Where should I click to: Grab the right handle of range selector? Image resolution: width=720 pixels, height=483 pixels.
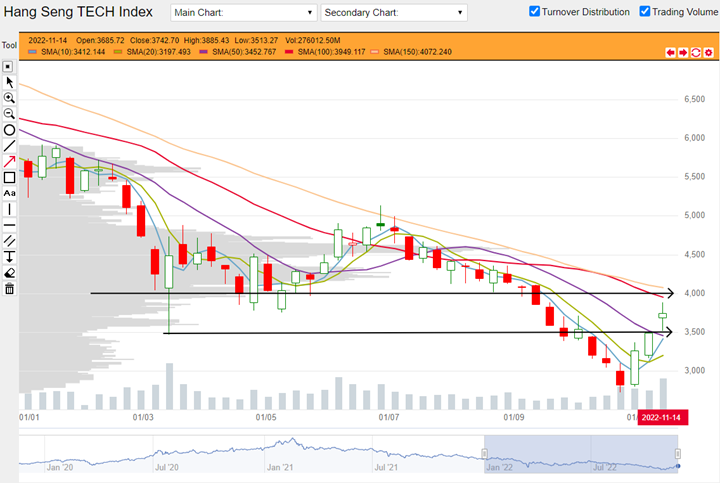point(677,454)
